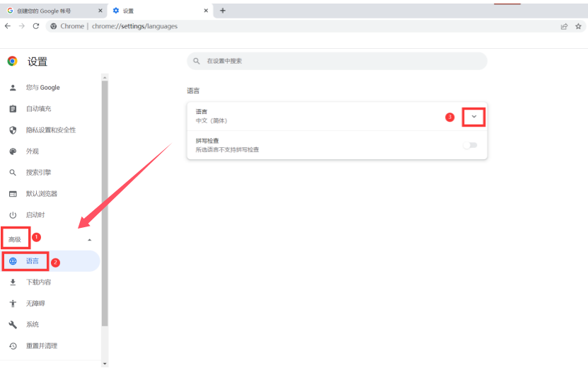Switch to the 创建您的 Google 帐号 tab
588x373 pixels.
coord(50,11)
